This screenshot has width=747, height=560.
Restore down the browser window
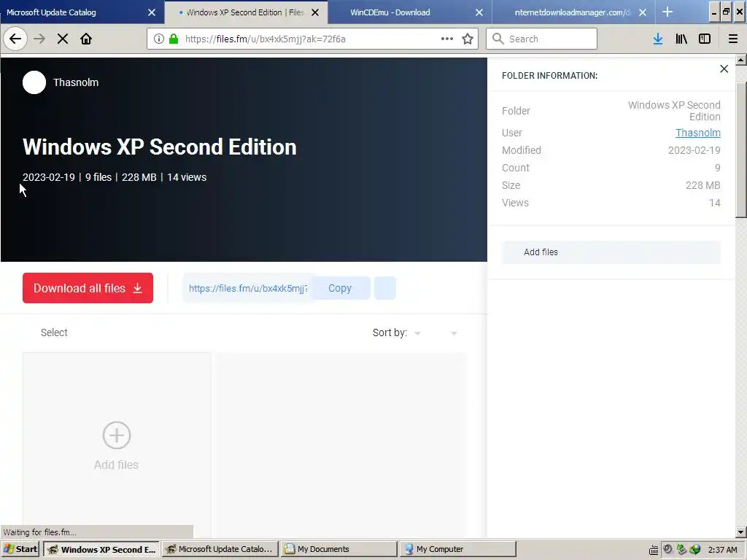pos(726,12)
